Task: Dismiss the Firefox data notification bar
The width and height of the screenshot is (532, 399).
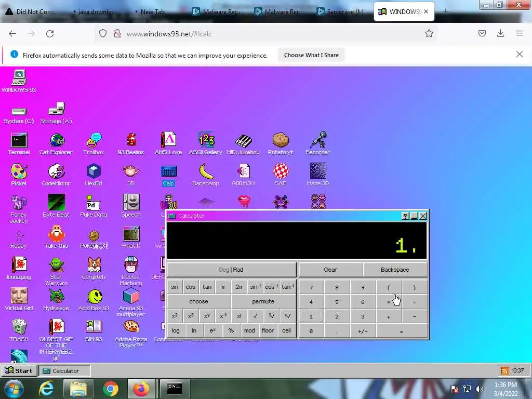Action: tap(519, 54)
